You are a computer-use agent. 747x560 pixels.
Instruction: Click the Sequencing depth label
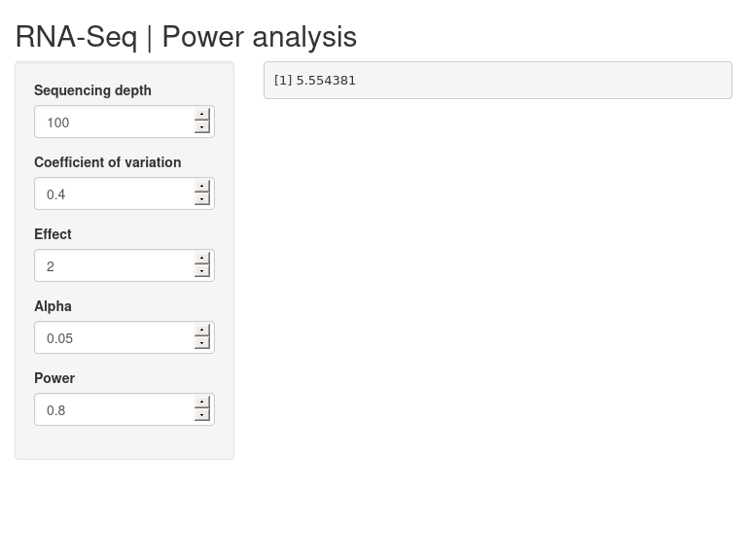tap(93, 90)
